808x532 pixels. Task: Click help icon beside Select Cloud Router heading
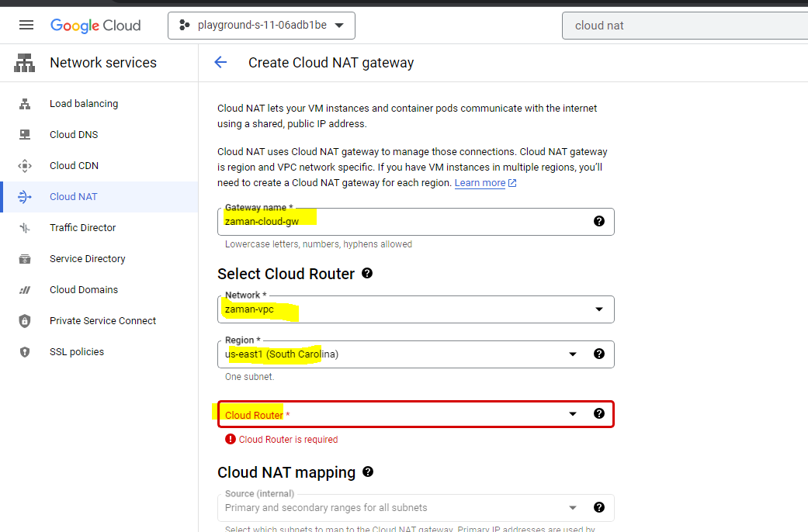(x=367, y=273)
